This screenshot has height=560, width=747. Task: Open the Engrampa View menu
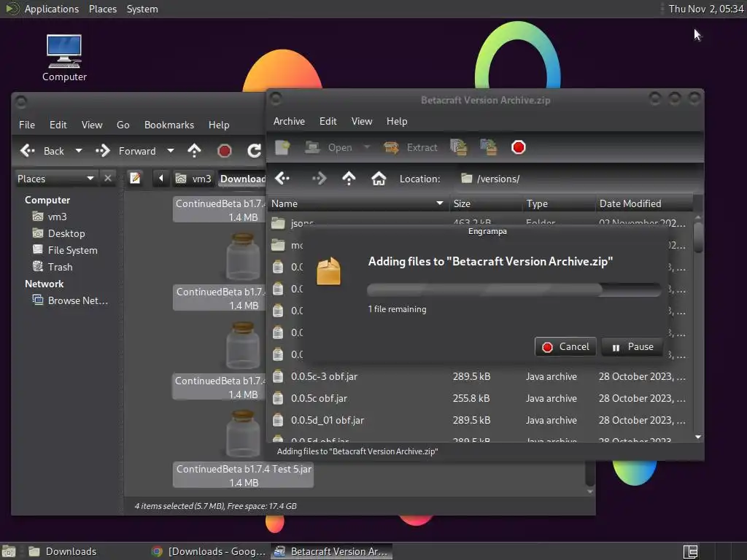(362, 122)
